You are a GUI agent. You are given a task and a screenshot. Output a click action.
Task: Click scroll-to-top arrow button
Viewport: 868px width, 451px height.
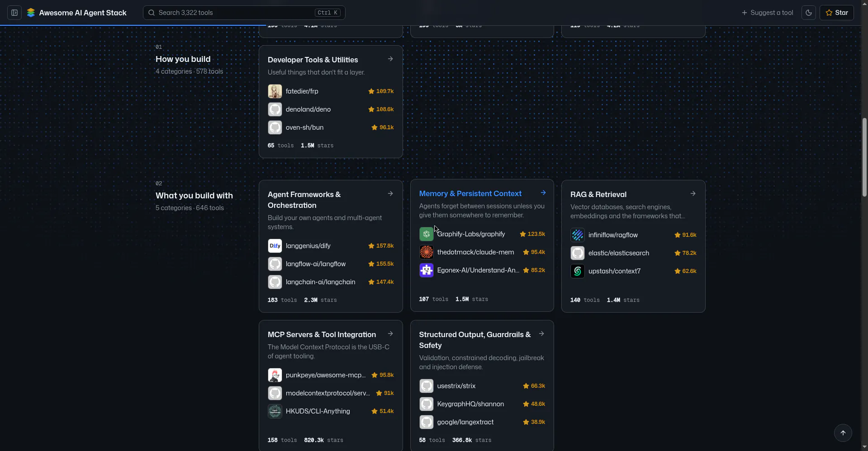843,433
